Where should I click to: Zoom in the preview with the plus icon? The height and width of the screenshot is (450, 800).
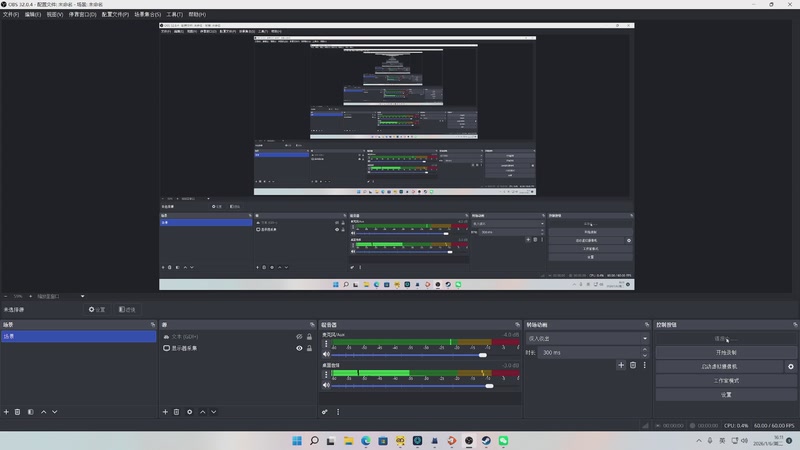click(x=30, y=296)
